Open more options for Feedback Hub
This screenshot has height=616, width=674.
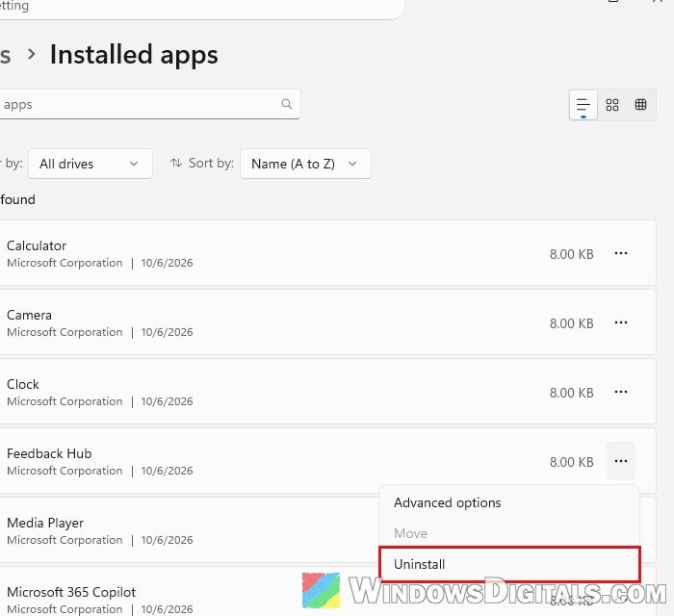click(x=621, y=461)
